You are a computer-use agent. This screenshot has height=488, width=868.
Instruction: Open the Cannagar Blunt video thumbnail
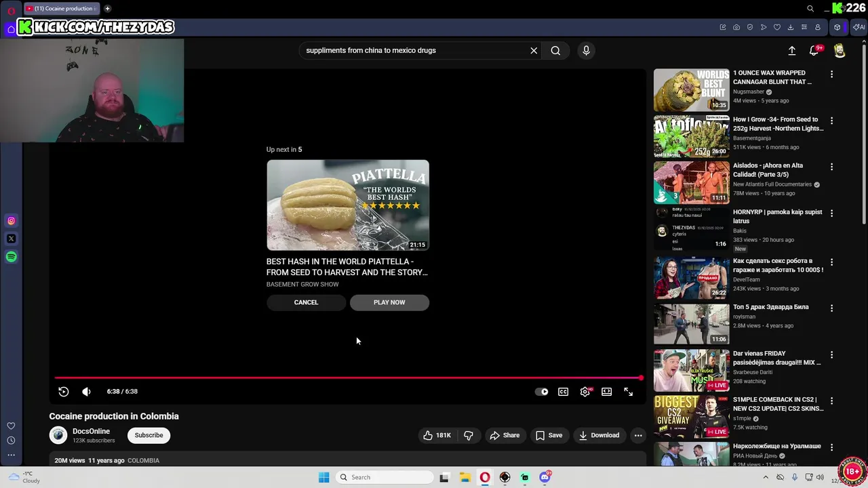pos(691,89)
